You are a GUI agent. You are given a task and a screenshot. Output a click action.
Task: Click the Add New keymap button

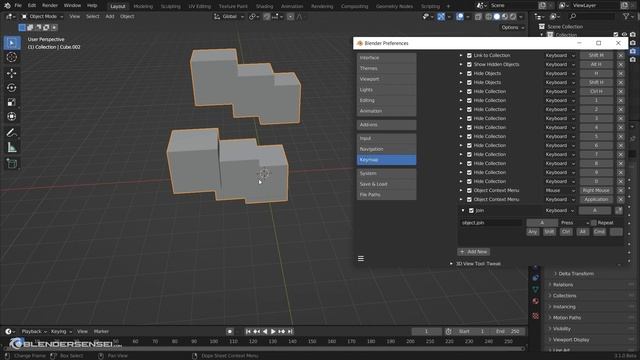click(473, 252)
